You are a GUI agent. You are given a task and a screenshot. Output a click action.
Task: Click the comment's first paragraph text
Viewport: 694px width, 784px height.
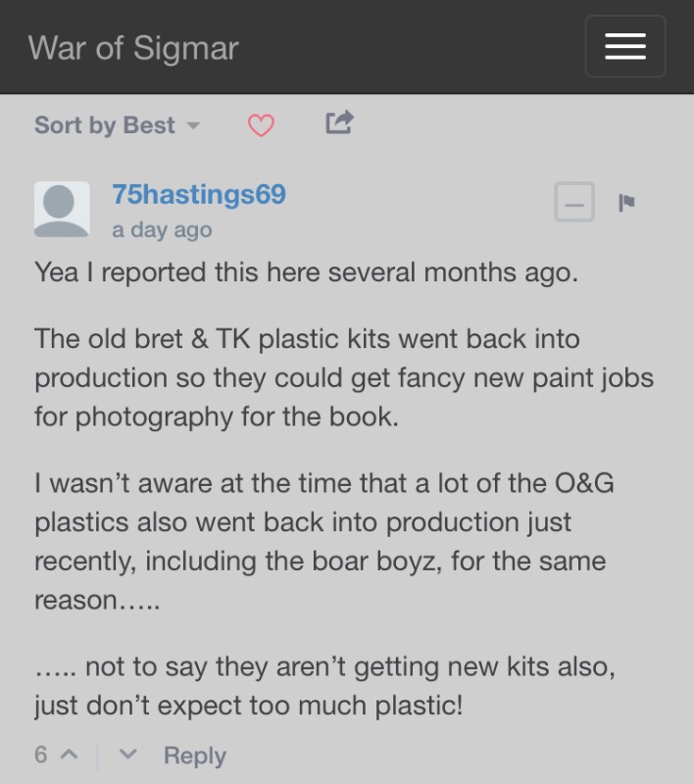[306, 272]
